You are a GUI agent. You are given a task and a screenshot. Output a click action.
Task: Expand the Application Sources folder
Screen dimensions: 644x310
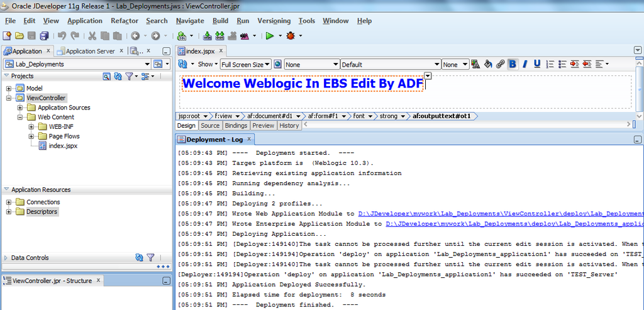click(x=19, y=108)
